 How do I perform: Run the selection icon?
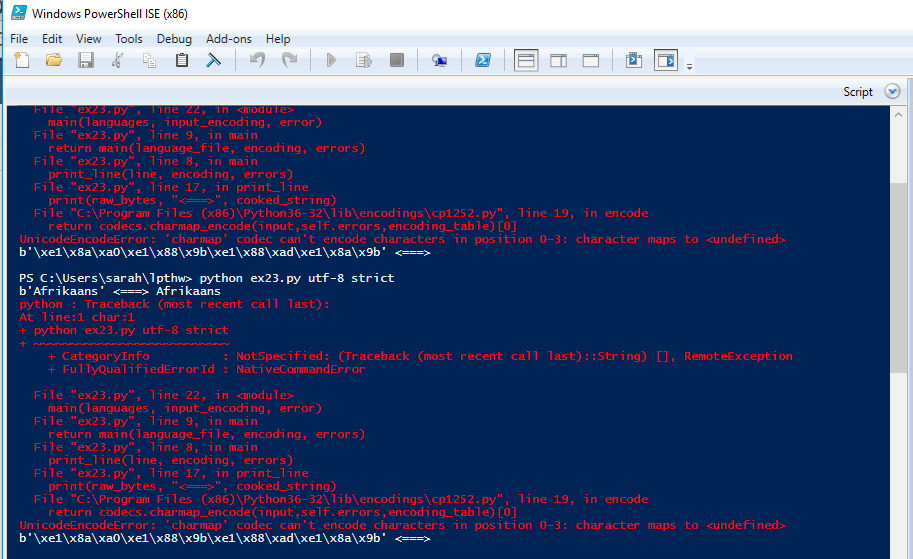coord(364,60)
